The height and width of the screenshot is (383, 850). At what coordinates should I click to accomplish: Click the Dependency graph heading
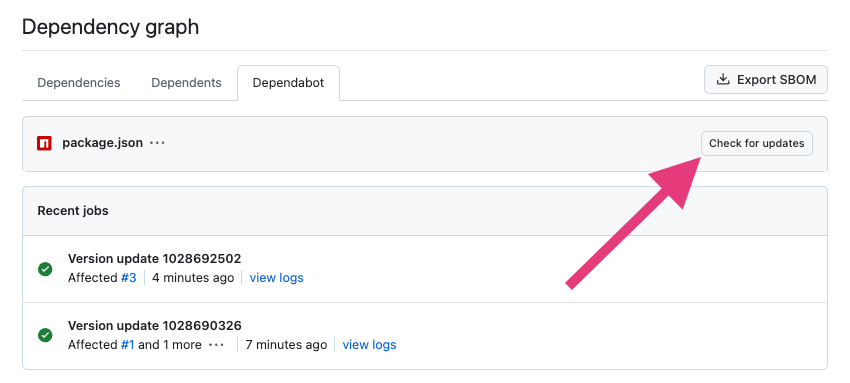[x=111, y=27]
